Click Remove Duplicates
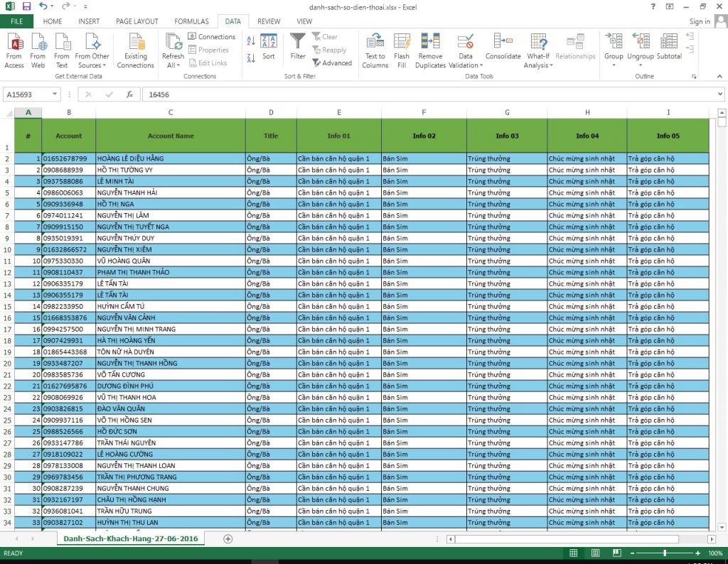728x564 pixels. [x=430, y=50]
